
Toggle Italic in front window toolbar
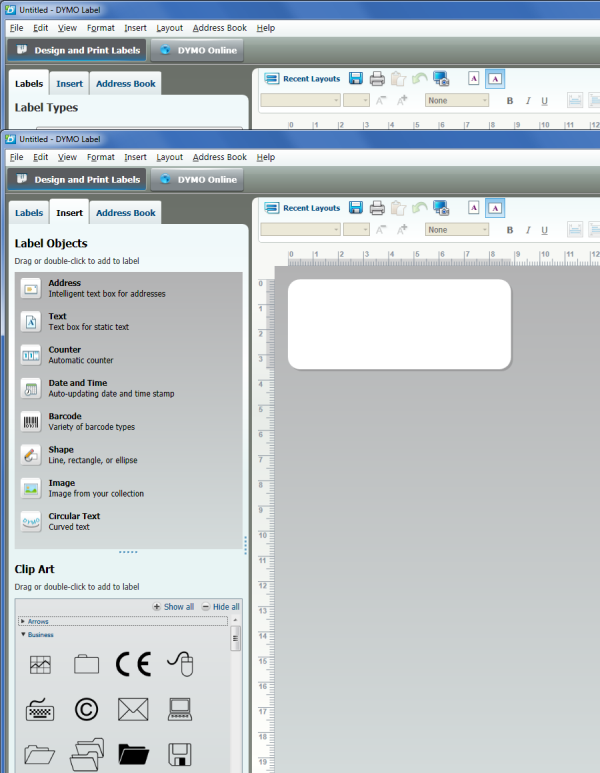click(528, 230)
